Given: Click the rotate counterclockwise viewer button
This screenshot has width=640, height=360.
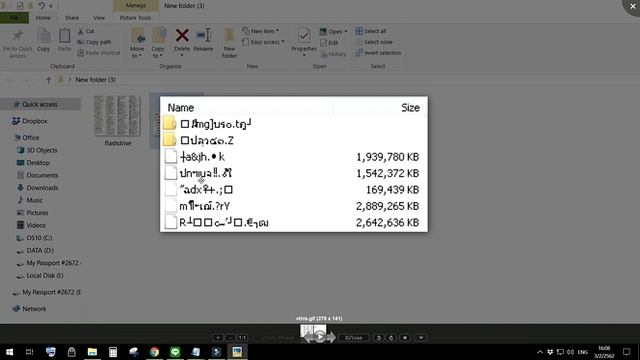Looking at the screenshot, I should tap(378, 338).
